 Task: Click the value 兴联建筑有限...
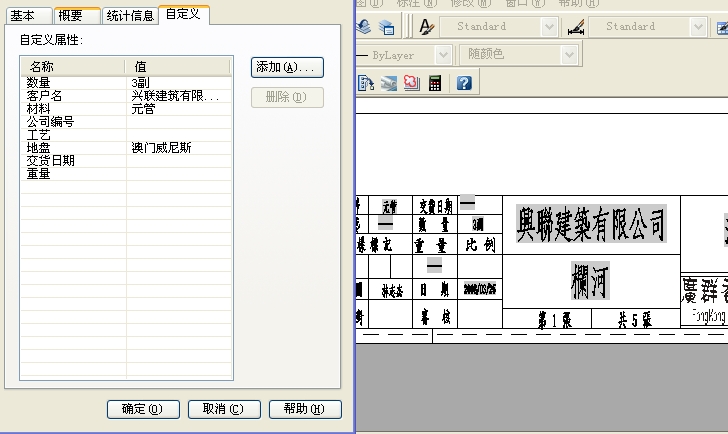tap(175, 96)
